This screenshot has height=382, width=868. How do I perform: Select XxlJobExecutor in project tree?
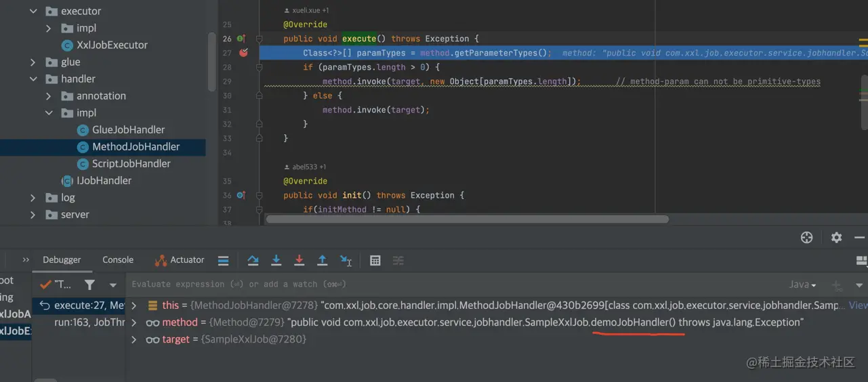click(x=112, y=45)
